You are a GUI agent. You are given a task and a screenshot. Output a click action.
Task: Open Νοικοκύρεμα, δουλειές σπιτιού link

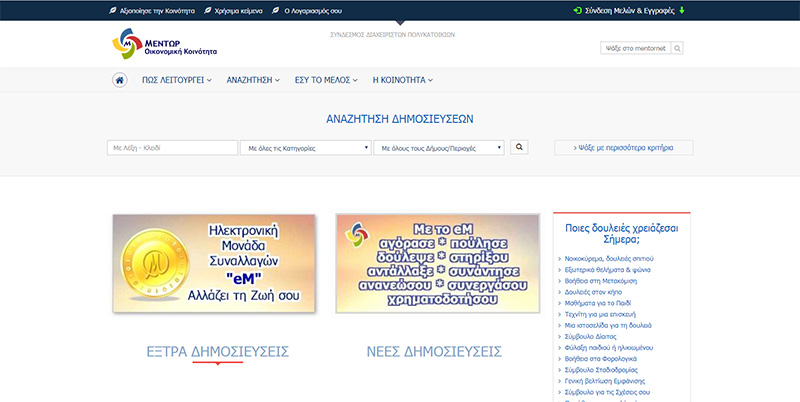point(609,259)
